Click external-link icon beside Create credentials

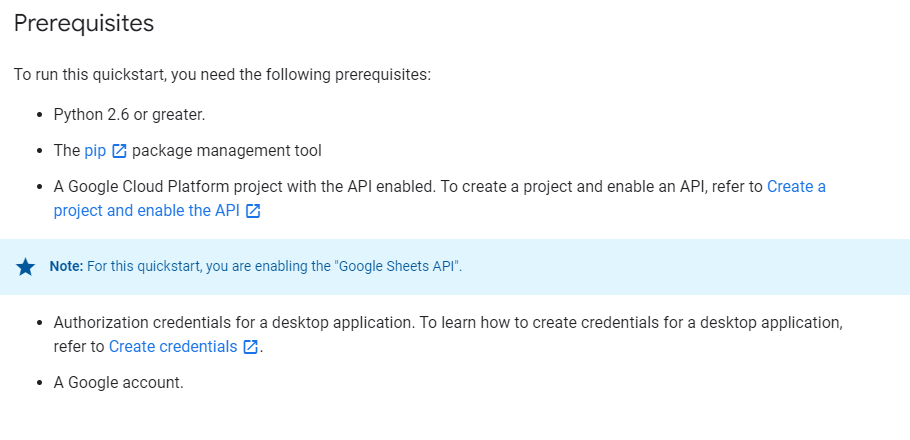(250, 347)
